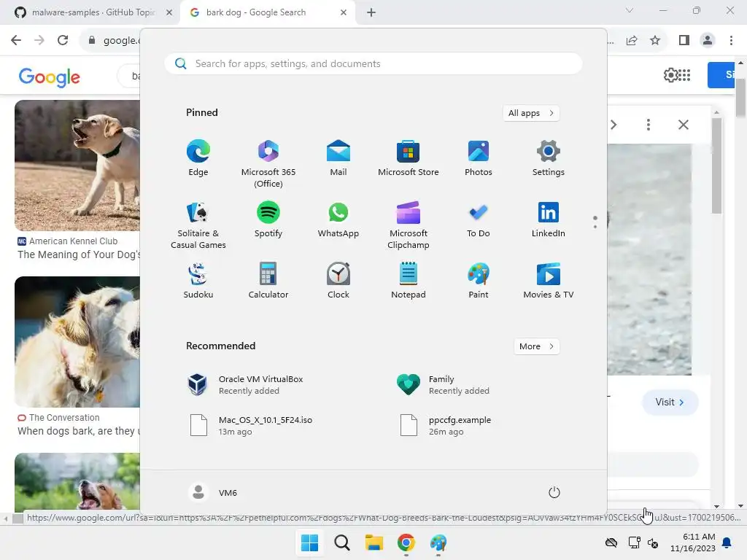Screen dimensions: 747x560
Task: Click the OneDrive cloud tray icon
Action: pyautogui.click(x=611, y=542)
